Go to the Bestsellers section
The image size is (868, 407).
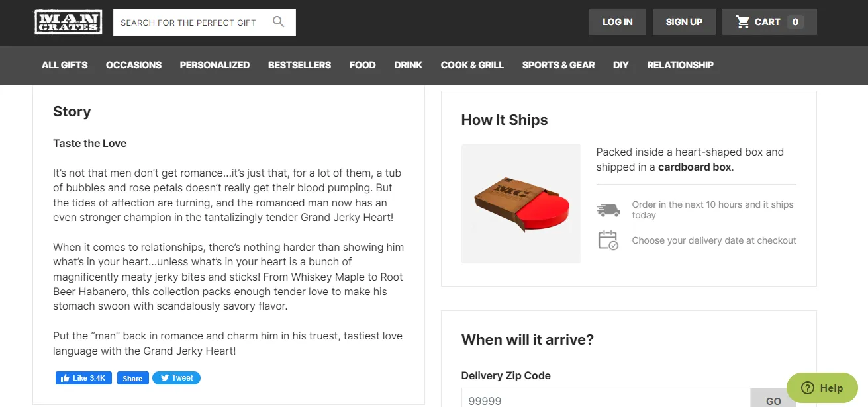(299, 65)
